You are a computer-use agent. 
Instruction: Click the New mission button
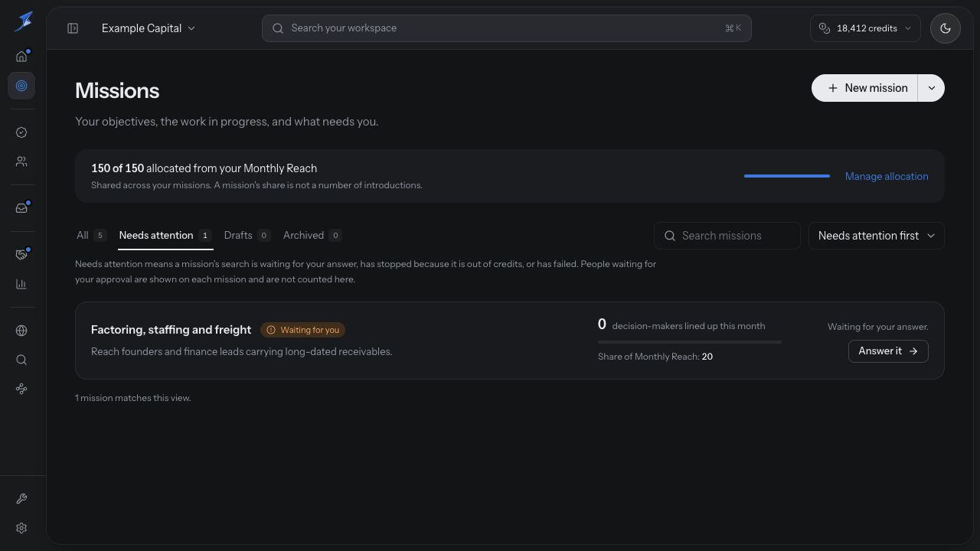click(864, 88)
